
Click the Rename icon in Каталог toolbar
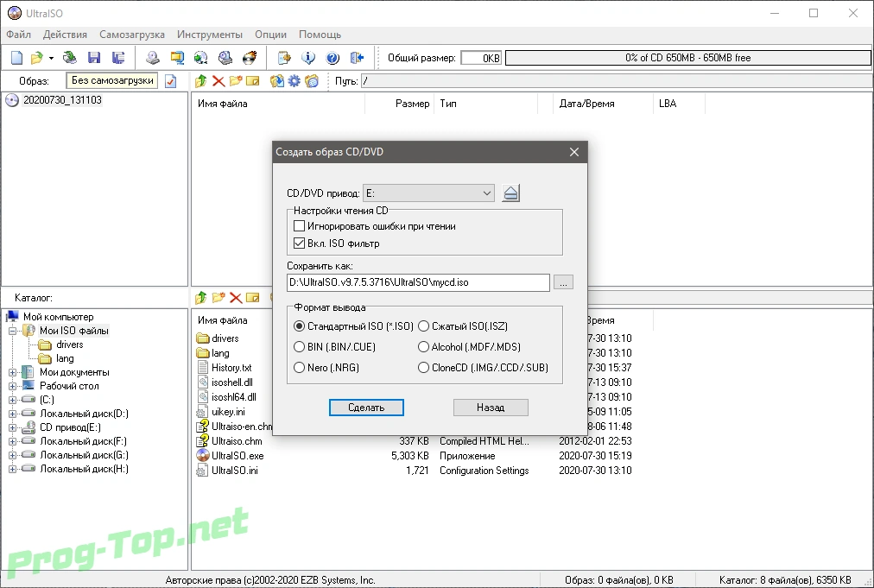click(x=253, y=298)
